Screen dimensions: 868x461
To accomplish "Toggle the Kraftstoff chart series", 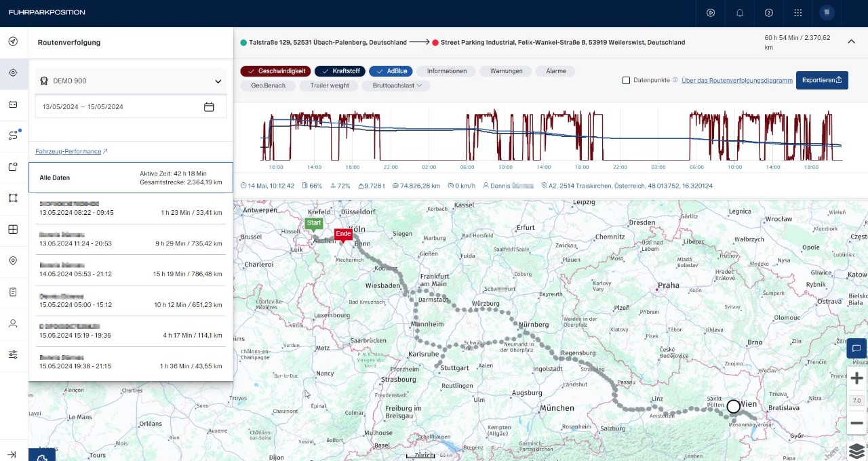I will [x=340, y=71].
